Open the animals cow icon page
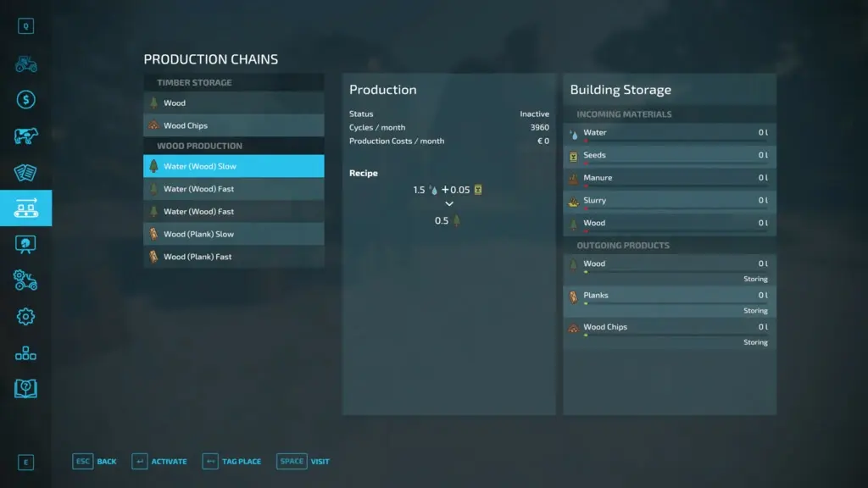Screen dimensions: 868x488 click(x=25, y=136)
